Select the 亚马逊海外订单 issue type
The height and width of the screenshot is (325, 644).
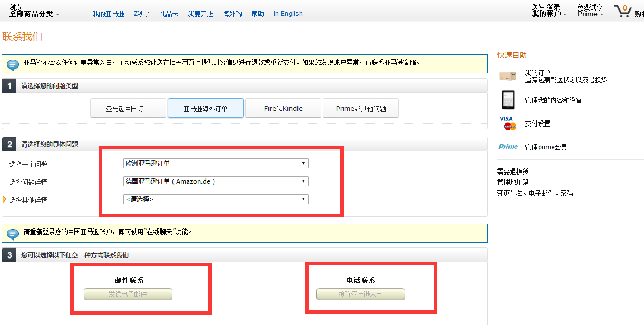pos(206,108)
